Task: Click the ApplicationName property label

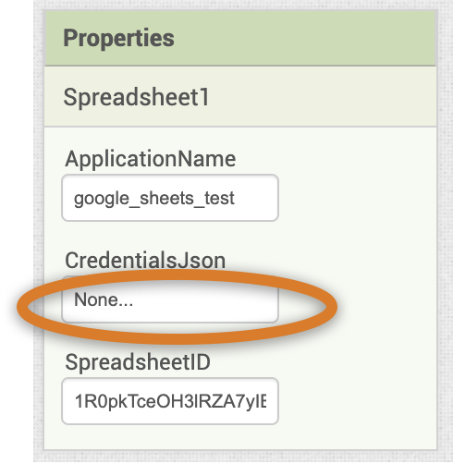Action: [151, 159]
